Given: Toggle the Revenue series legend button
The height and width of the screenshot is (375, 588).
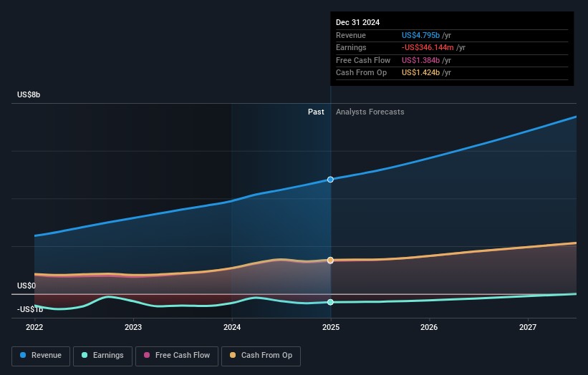Looking at the screenshot, I should 41,356.
